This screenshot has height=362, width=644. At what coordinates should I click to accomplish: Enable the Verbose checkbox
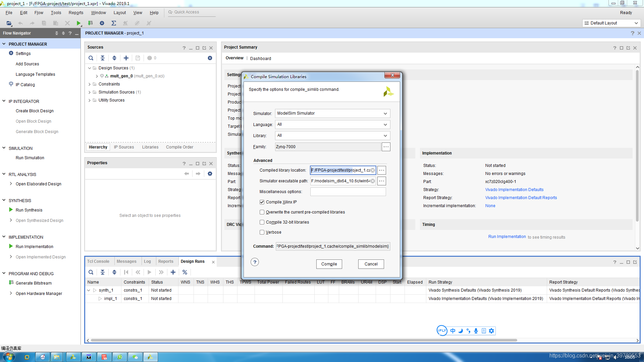pyautogui.click(x=262, y=232)
